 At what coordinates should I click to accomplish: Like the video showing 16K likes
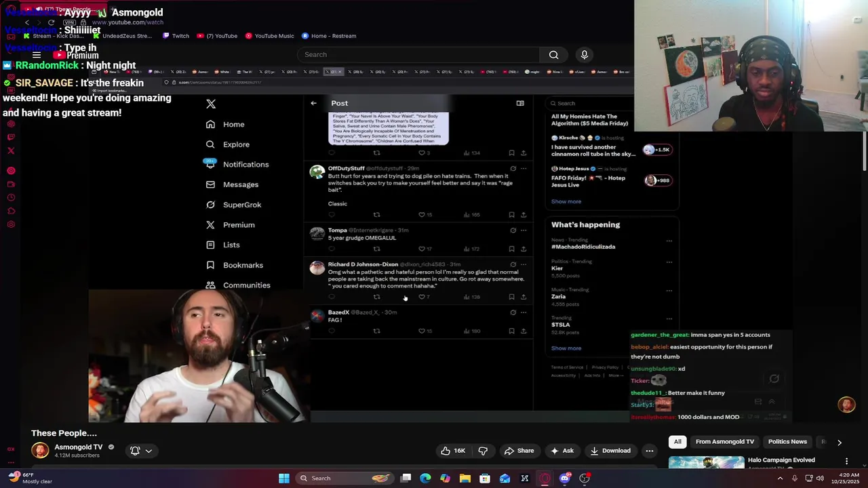452,451
